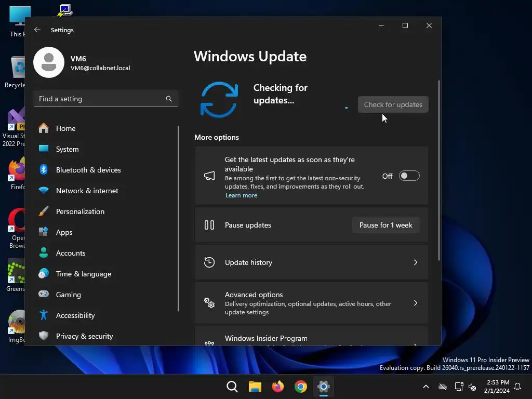Click the Home house icon
The width and height of the screenshot is (532, 399).
(44, 128)
